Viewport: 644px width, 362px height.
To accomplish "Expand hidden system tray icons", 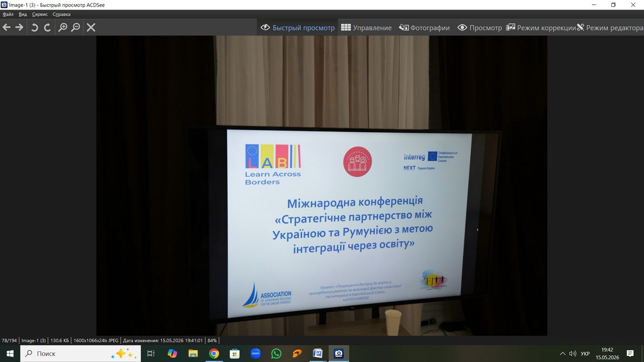I will tap(562, 353).
